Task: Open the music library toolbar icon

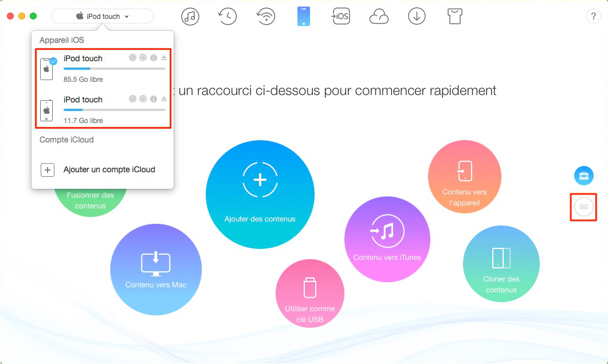Action: 190,17
